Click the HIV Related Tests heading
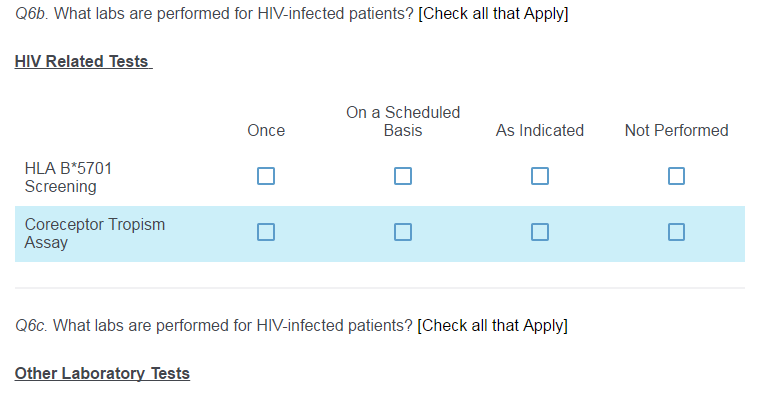The height and width of the screenshot is (406, 784). 83,62
